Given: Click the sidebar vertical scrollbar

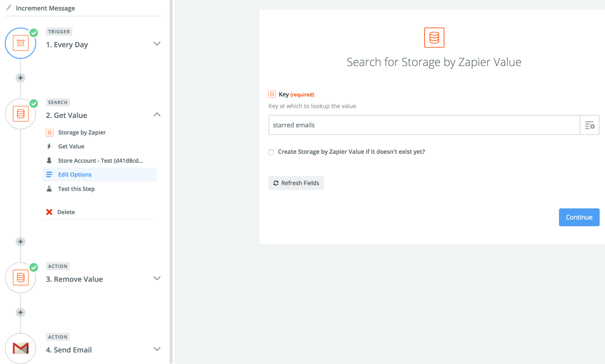Looking at the screenshot, I should (x=171, y=182).
